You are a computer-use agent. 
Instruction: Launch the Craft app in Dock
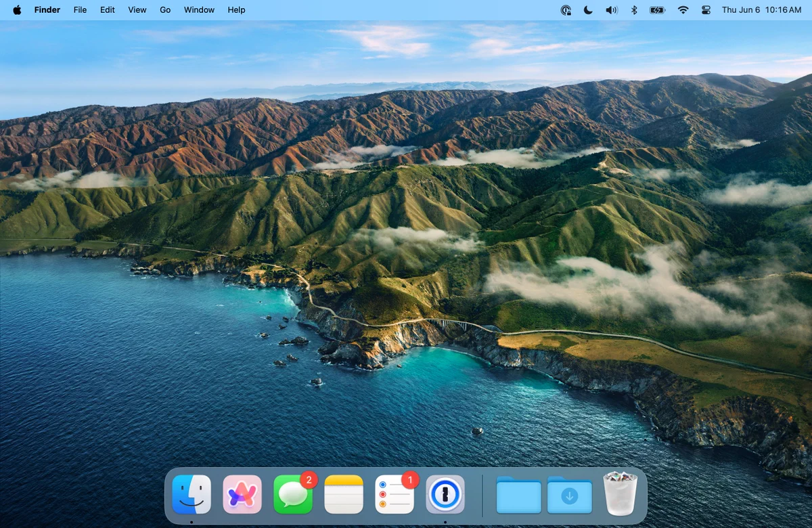[242, 494]
